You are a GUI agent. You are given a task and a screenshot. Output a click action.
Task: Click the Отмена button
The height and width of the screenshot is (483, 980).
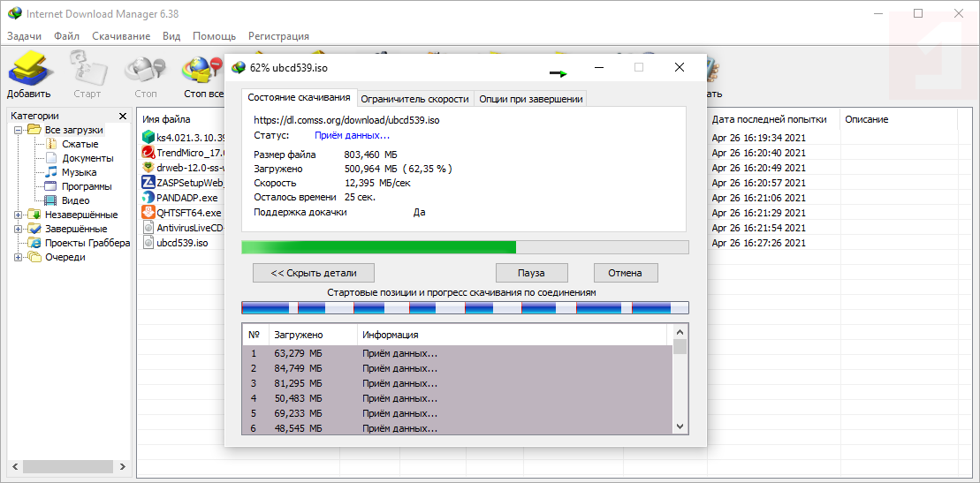(626, 273)
